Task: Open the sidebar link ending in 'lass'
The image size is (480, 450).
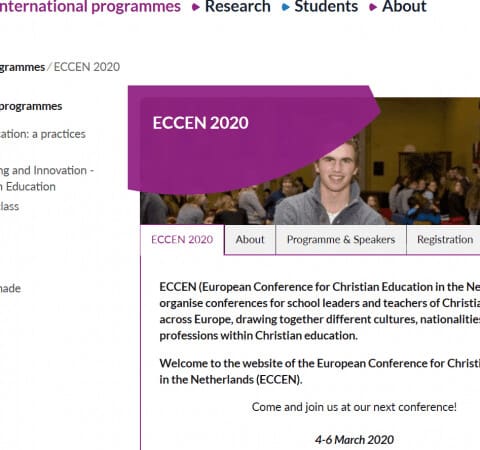Action: (x=9, y=206)
